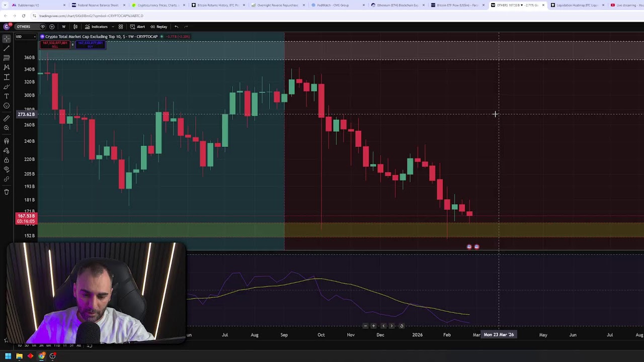644x362 pixels.
Task: Open the candlestick chart type menu
Action: 75,27
